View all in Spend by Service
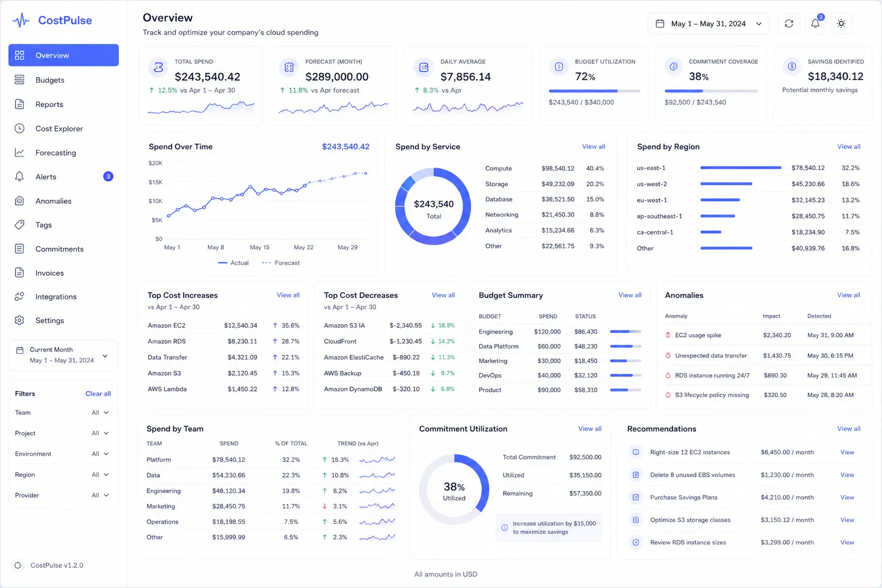 (593, 147)
